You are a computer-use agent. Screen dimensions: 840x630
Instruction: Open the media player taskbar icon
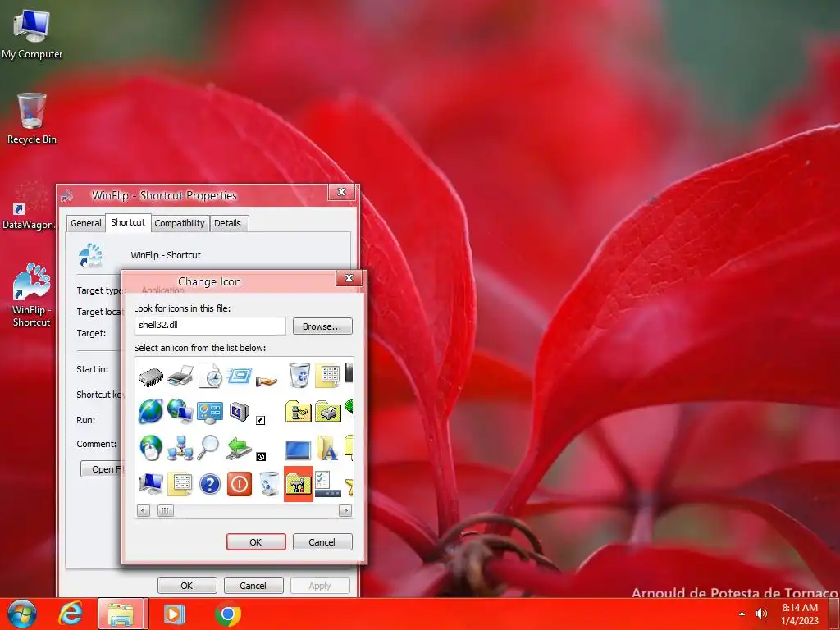(174, 614)
